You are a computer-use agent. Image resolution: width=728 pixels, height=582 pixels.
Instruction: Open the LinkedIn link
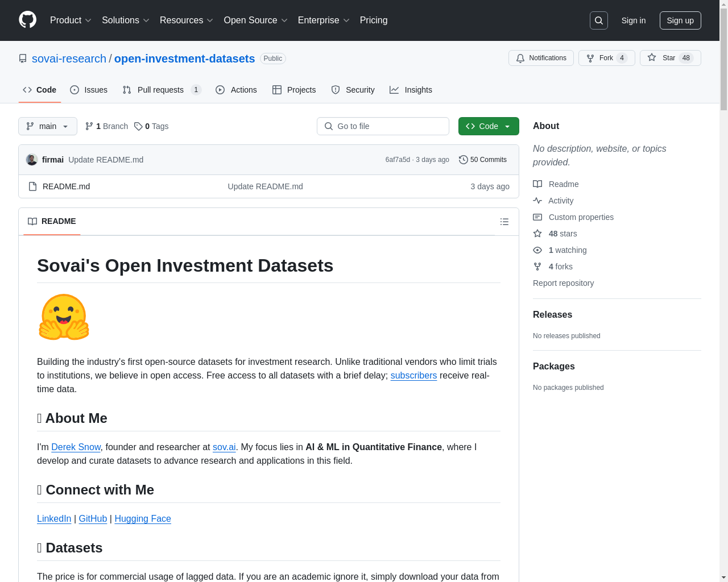54,519
